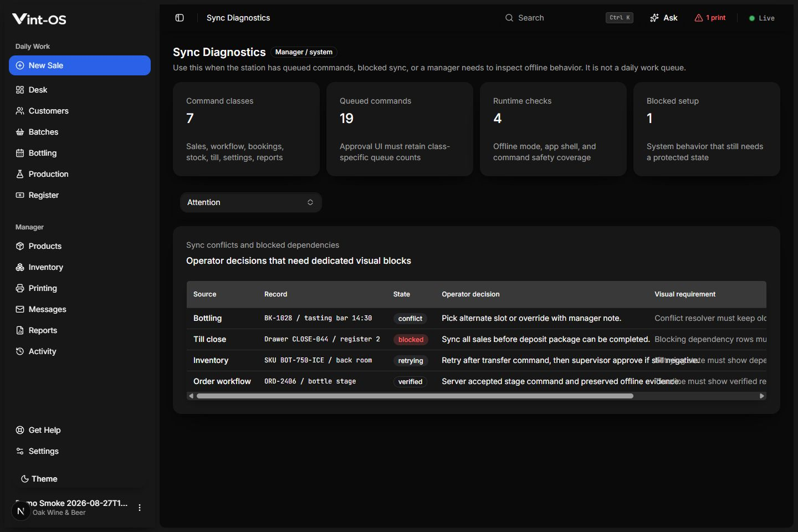Click the conflict state badge
This screenshot has height=532, width=798.
410,319
